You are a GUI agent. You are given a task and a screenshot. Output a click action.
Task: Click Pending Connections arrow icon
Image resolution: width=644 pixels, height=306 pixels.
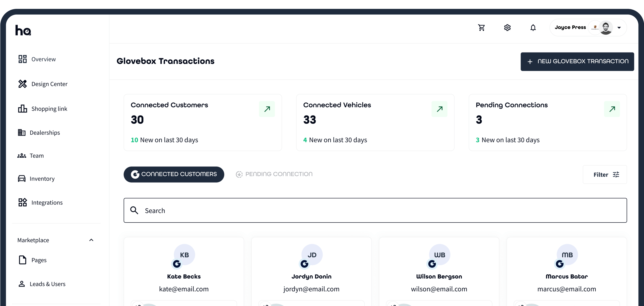point(612,109)
